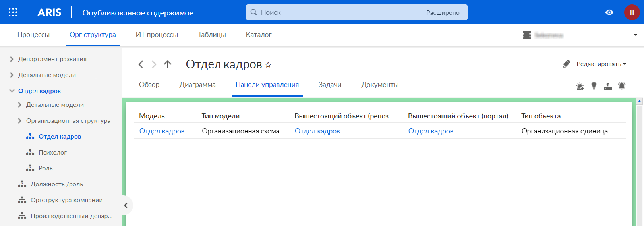Open the database selection dropdown arrow
644x226 pixels.
coord(636,35)
